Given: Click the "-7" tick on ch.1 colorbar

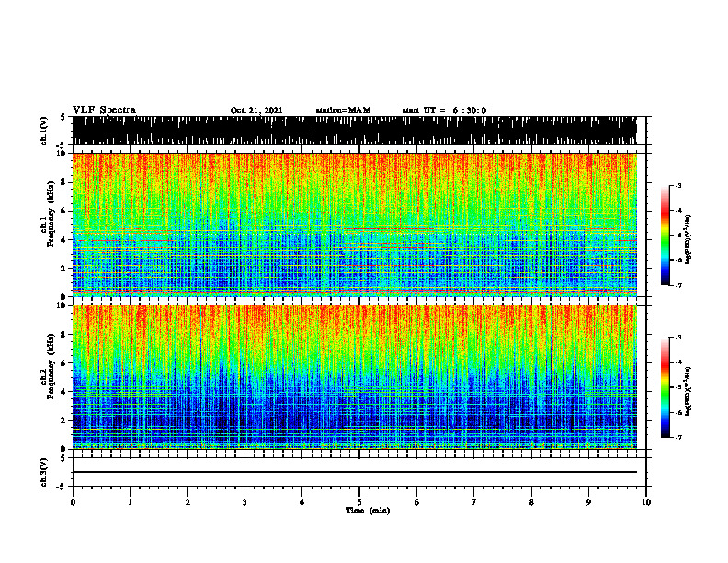Looking at the screenshot, I should pos(678,285).
